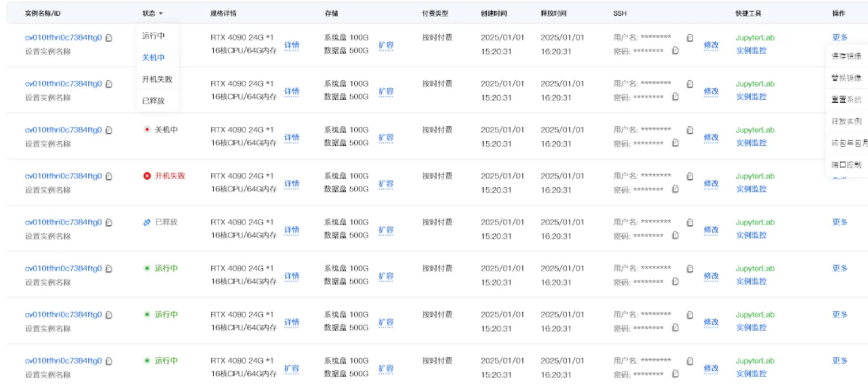Select 重置系统 from the 更多 menu

tap(846, 99)
